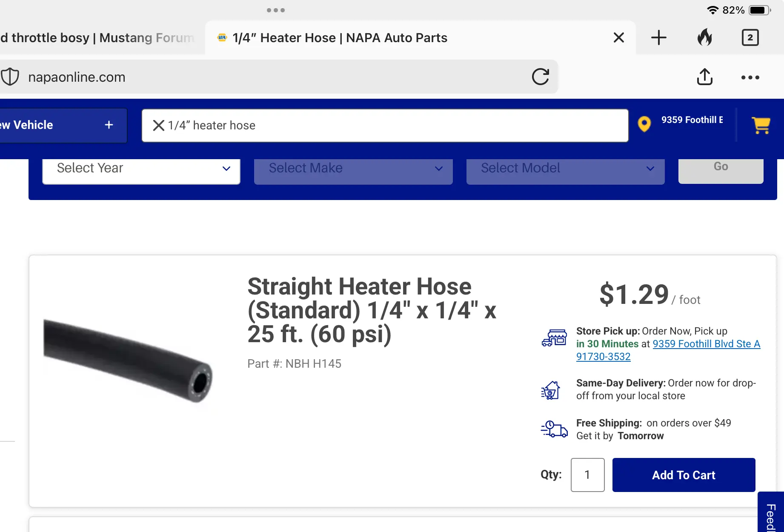
Task: Open the Feedback side tab
Action: tap(771, 512)
